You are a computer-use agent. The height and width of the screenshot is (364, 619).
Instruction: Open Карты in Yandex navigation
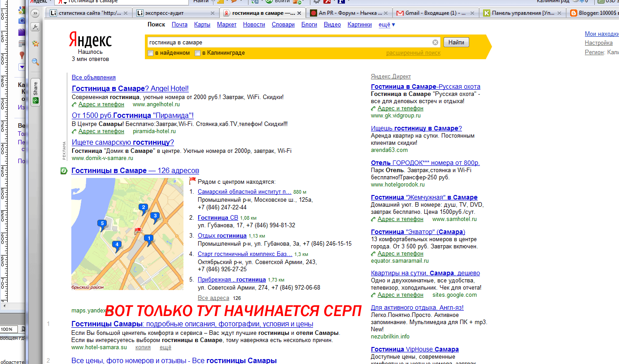(202, 25)
